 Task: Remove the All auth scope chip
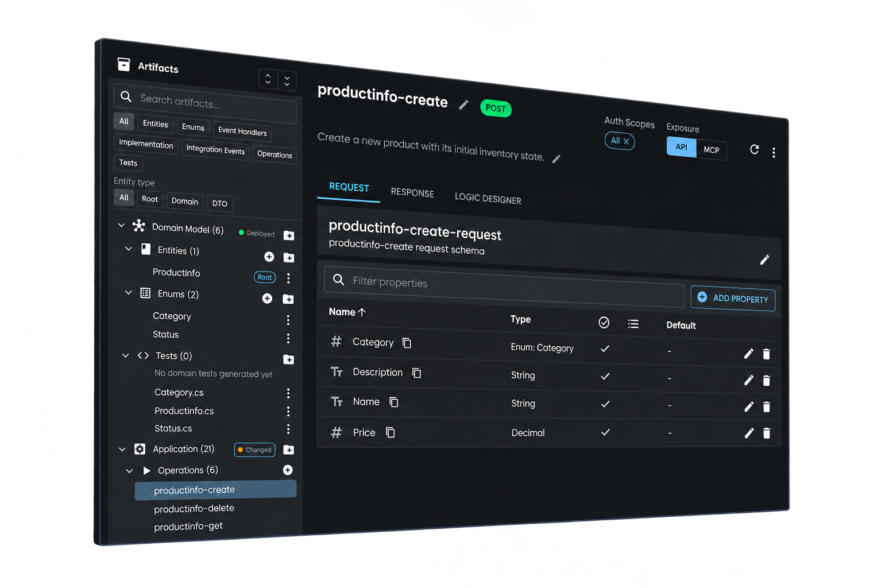point(626,141)
